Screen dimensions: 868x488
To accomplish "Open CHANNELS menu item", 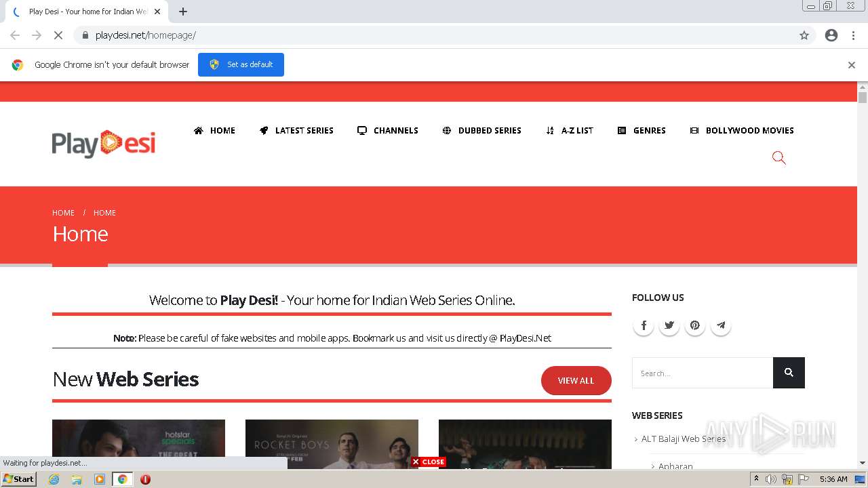I will pyautogui.click(x=388, y=130).
